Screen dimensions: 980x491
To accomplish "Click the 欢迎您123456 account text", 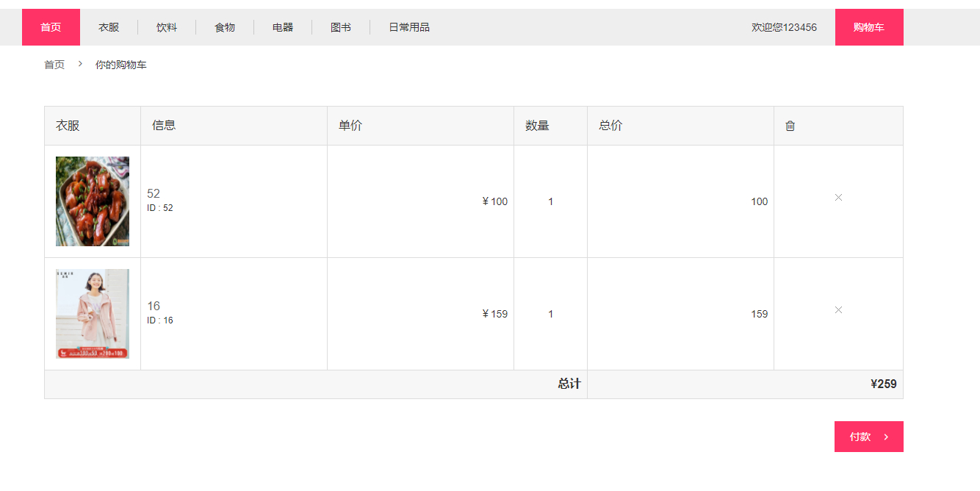I will tap(783, 26).
